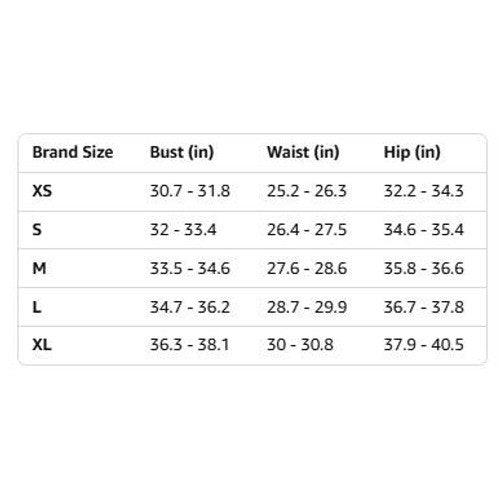Select the XL size row label

pos(42,344)
